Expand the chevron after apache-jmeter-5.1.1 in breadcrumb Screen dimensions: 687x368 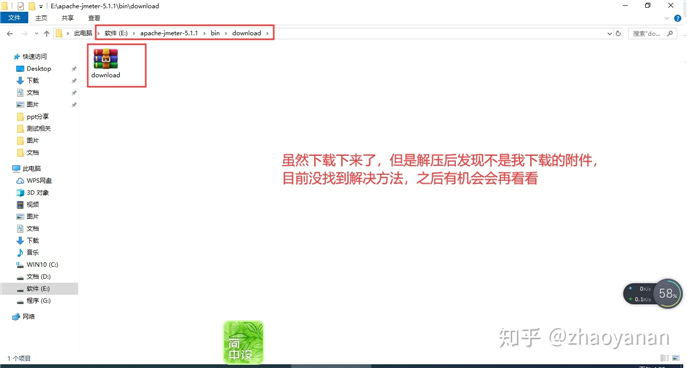(204, 33)
